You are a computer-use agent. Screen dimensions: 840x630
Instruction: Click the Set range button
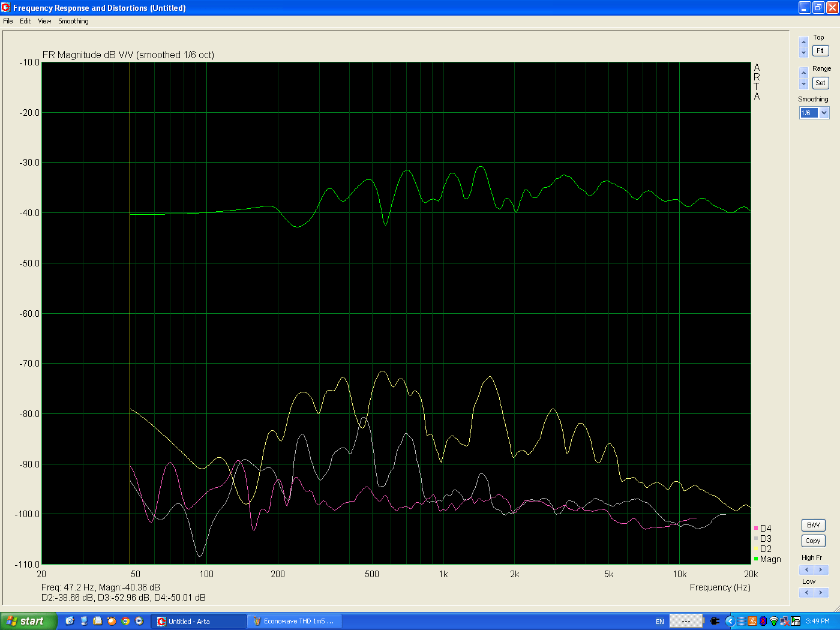[820, 83]
